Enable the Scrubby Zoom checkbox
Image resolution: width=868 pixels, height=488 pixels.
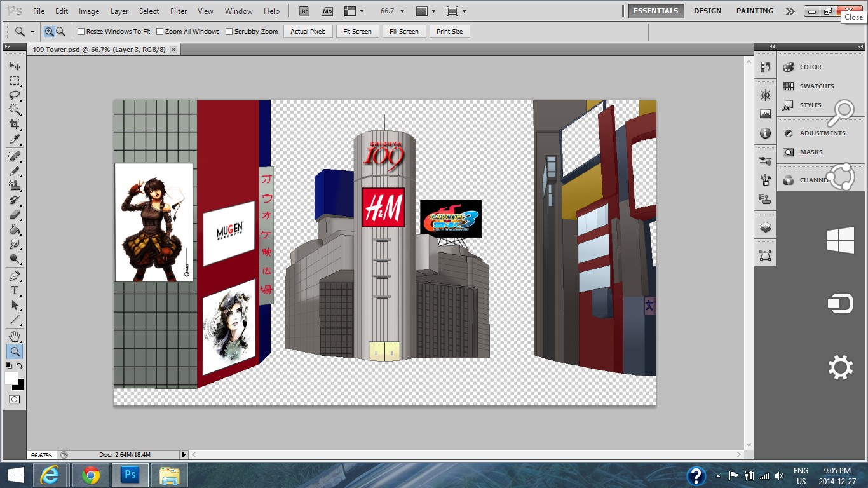coord(229,31)
